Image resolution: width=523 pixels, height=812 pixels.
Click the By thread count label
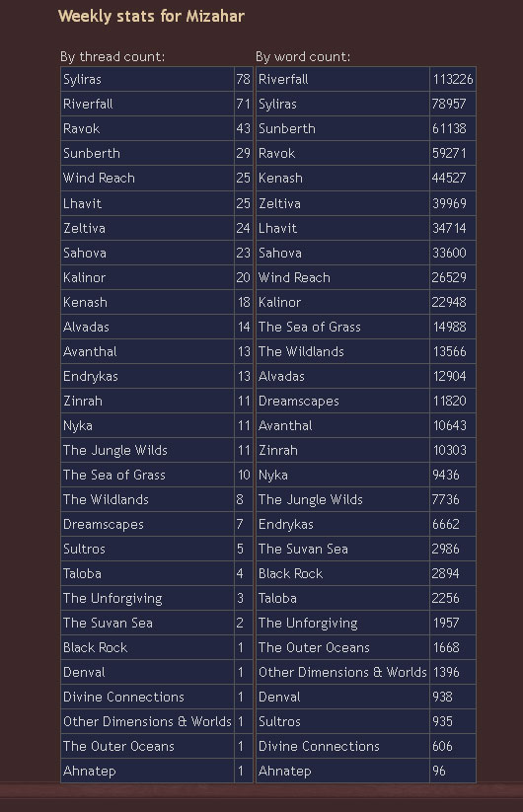click(x=112, y=56)
